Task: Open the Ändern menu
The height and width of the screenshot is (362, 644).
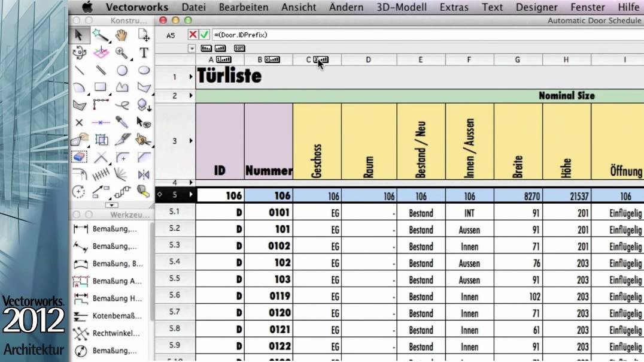Action: tap(346, 7)
